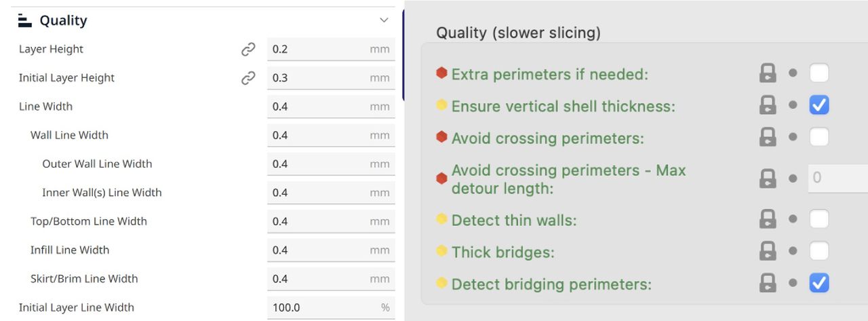Screen dimensions: 868x321
Task: Click the Max detour length input field
Action: point(838,178)
